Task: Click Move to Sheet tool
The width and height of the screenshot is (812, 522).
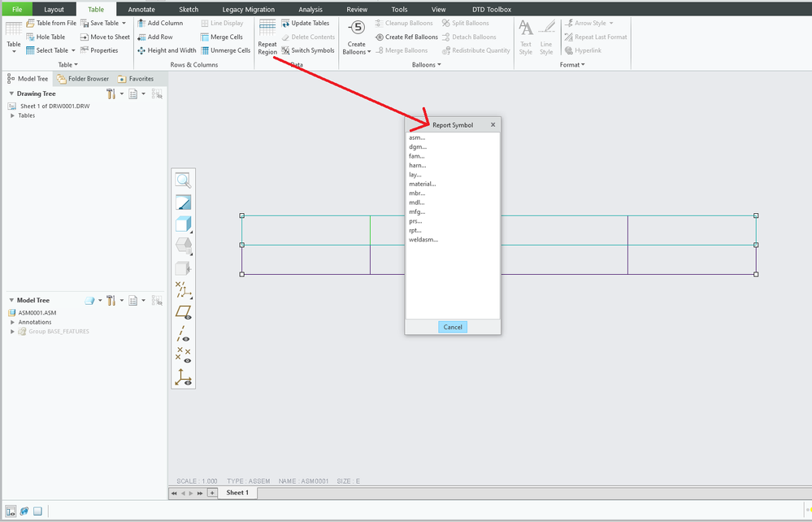Action: (105, 37)
